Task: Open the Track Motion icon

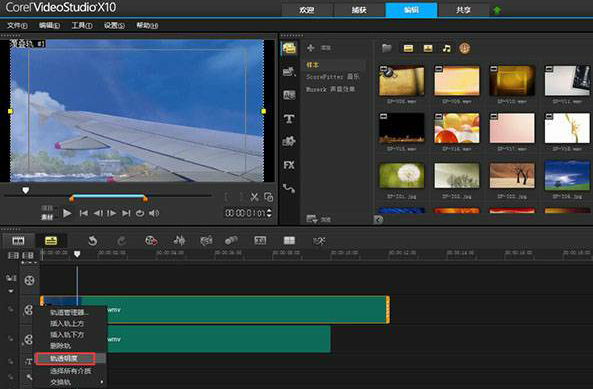Action: point(231,240)
